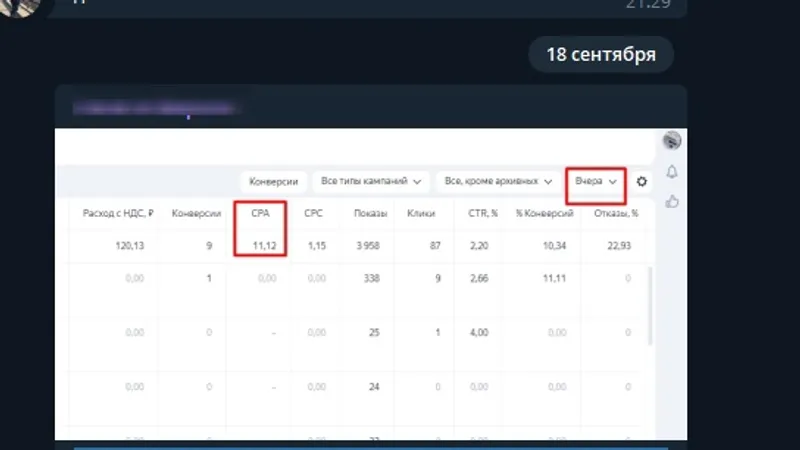Select the CPA value 11,12
Screen dimensions: 800x450
(264, 246)
